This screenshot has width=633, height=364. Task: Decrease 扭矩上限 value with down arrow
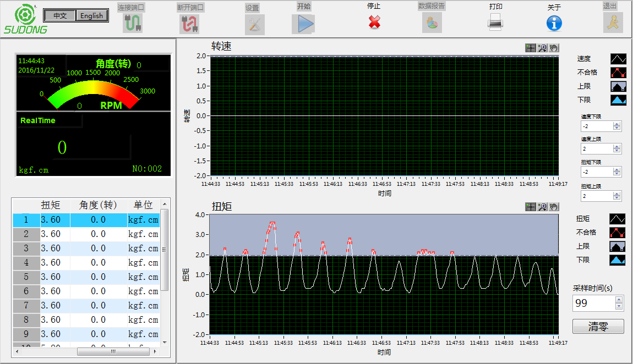(616, 198)
